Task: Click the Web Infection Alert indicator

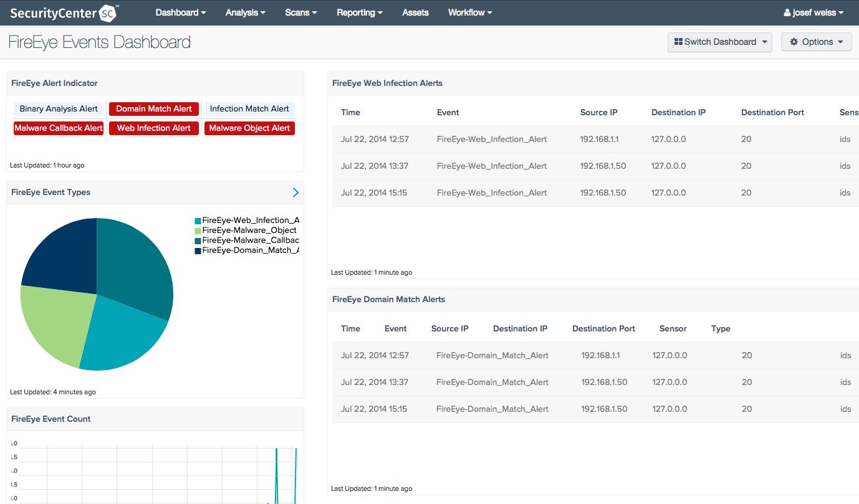Action: coord(154,128)
